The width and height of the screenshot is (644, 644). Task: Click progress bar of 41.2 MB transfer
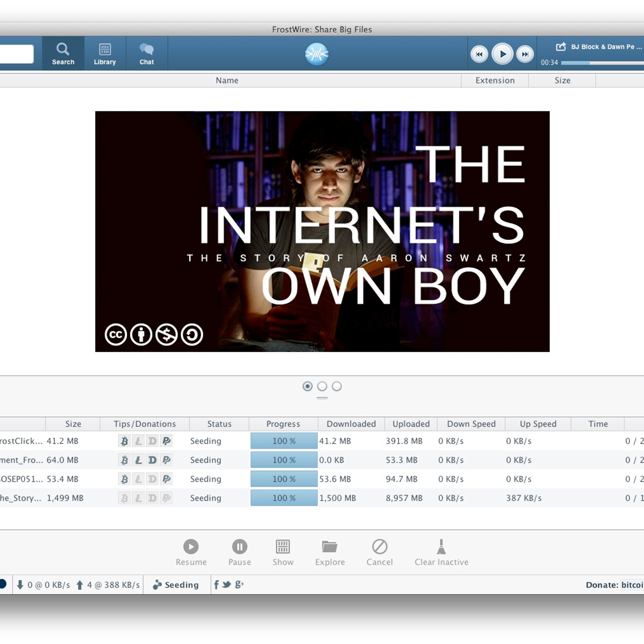284,441
